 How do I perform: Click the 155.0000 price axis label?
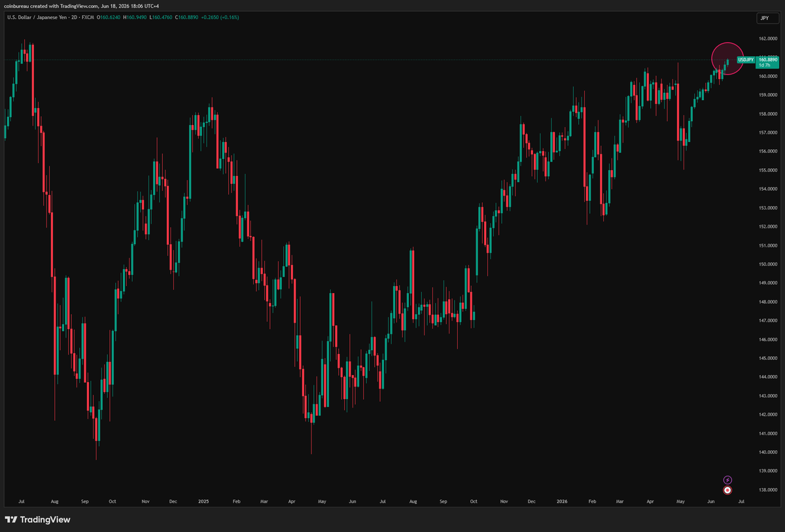point(767,170)
